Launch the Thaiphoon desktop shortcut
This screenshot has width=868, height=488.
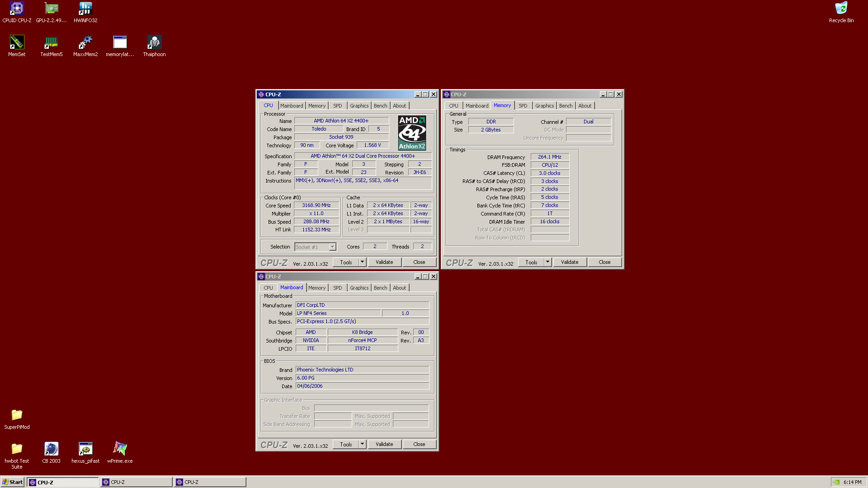pyautogui.click(x=154, y=46)
